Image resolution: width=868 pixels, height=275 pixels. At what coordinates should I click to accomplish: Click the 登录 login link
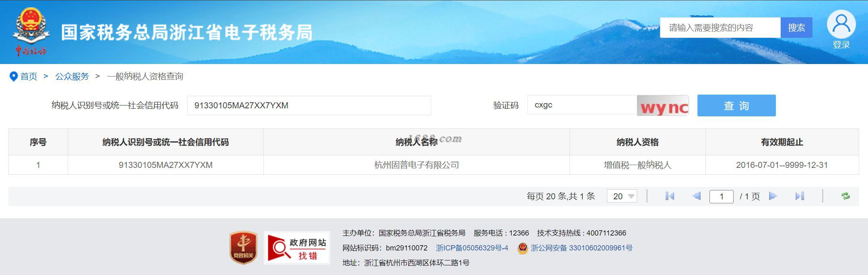point(841,45)
